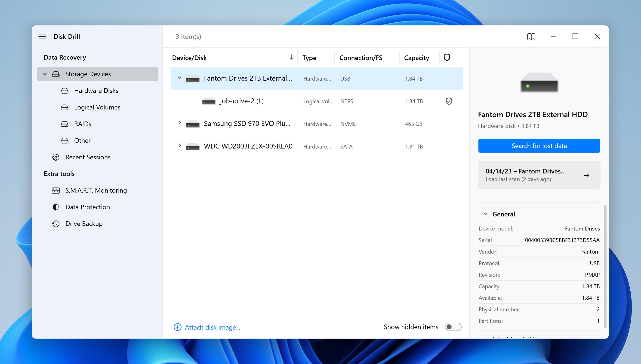This screenshot has width=641, height=364.
Task: Expand the Samsung SSD 970 EVO Plus row
Action: [x=179, y=123]
